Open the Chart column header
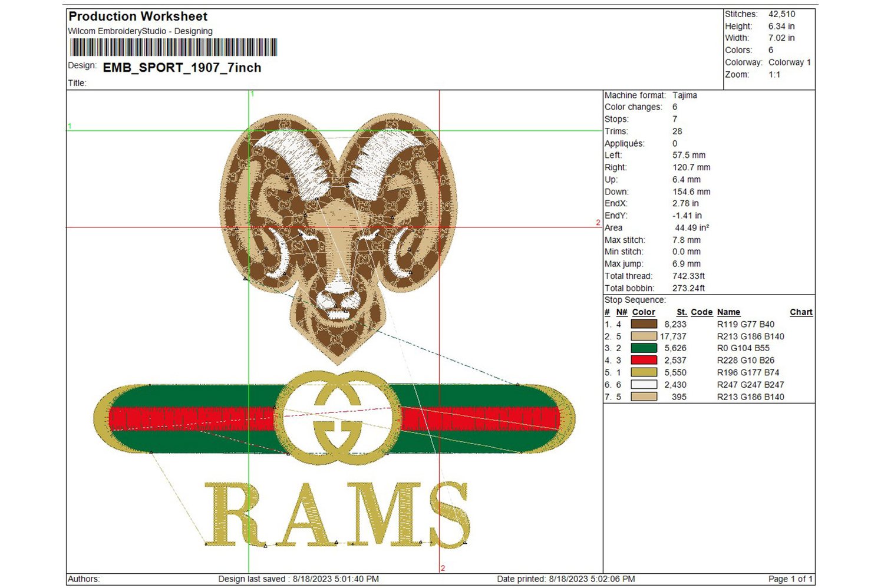Screen dimensions: 884x588 800,312
